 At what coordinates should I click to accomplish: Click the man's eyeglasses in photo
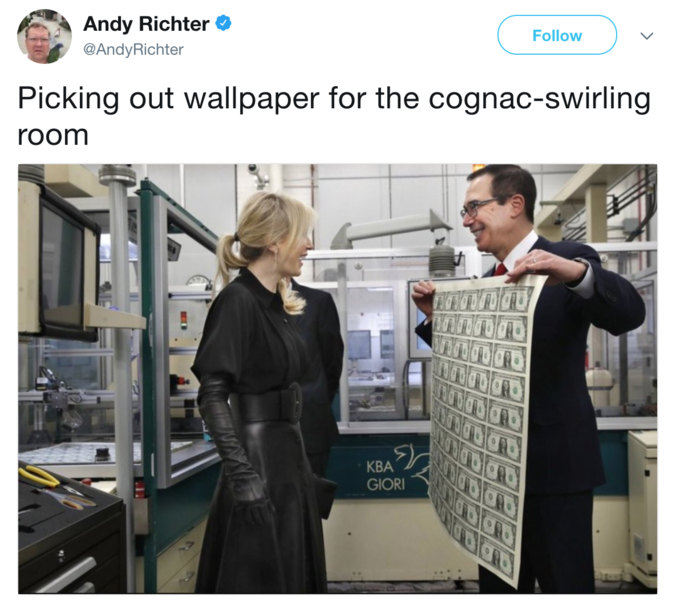click(x=479, y=207)
